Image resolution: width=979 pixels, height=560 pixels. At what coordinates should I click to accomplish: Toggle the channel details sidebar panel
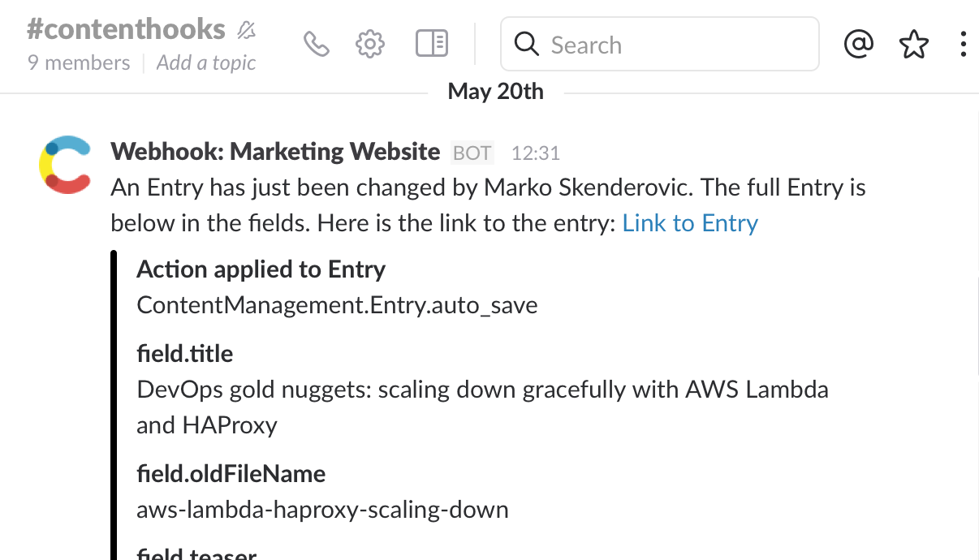431,44
